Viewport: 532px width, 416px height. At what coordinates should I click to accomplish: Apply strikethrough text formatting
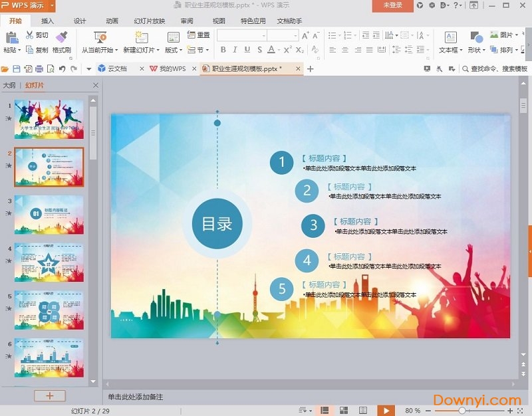[259, 50]
